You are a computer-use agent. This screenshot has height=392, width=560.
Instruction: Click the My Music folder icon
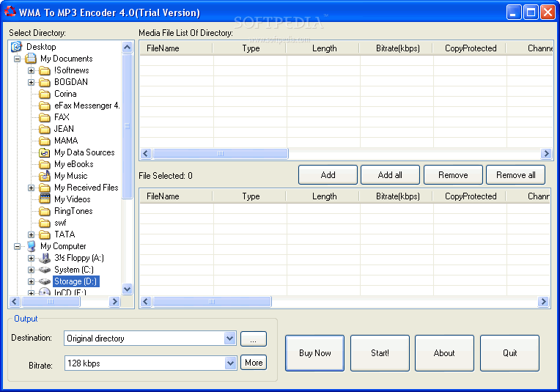[x=45, y=176]
